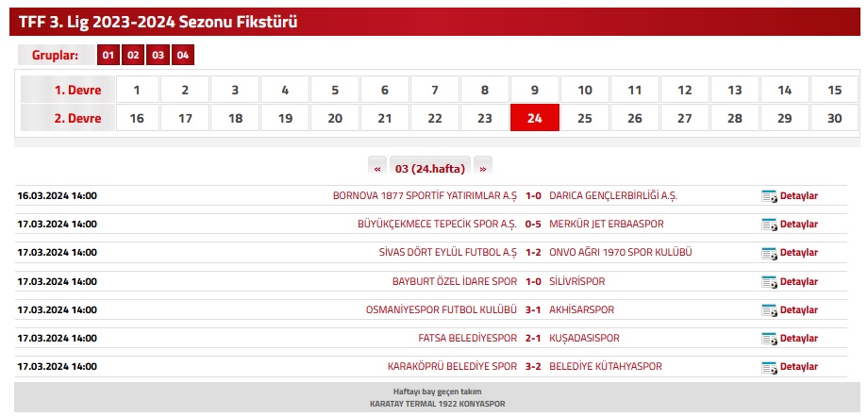The image size is (868, 417).
Task: Select group 01
Action: 108,56
